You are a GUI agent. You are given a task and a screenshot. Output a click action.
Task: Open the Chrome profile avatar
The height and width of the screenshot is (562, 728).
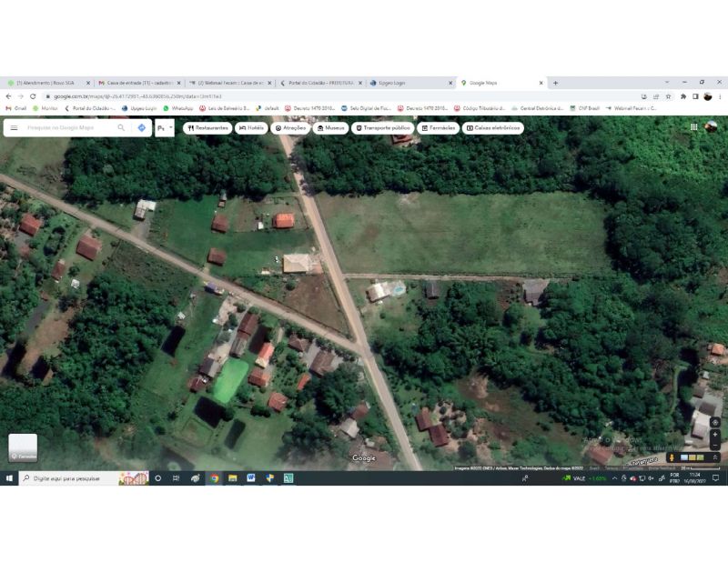tap(708, 96)
